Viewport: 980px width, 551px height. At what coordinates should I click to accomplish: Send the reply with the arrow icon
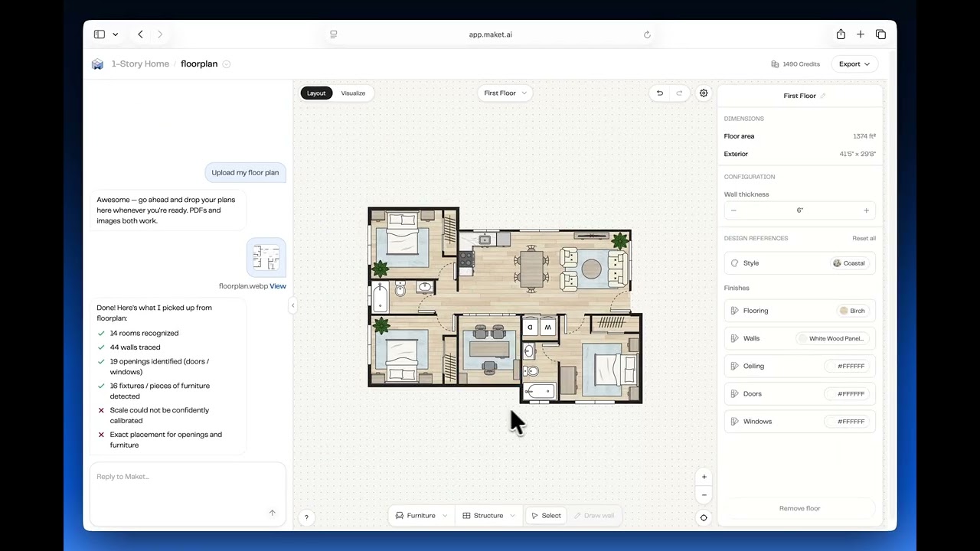[x=272, y=513]
